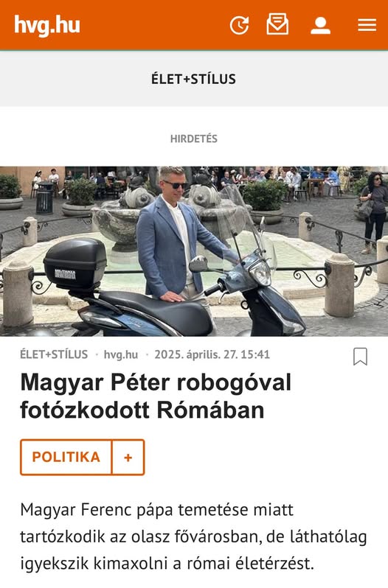Open the user profile icon
Viewport: 388px width, 588px height.
(320, 26)
